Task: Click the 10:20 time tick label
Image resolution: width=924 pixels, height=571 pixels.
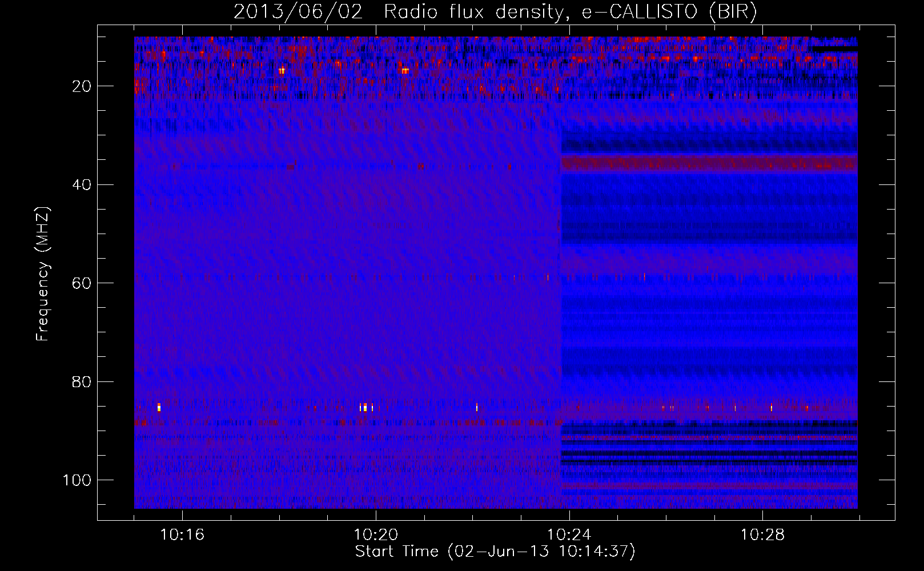Action: pos(376,535)
